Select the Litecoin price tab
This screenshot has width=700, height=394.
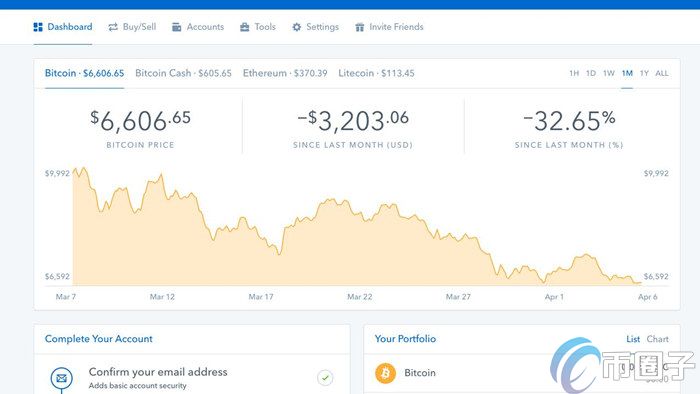click(376, 73)
